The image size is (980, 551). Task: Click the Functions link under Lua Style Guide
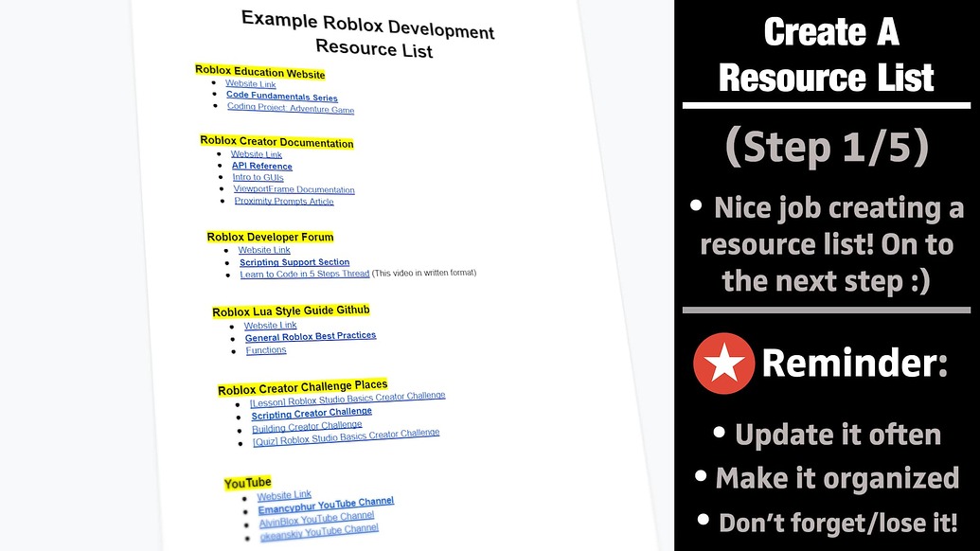click(x=266, y=348)
